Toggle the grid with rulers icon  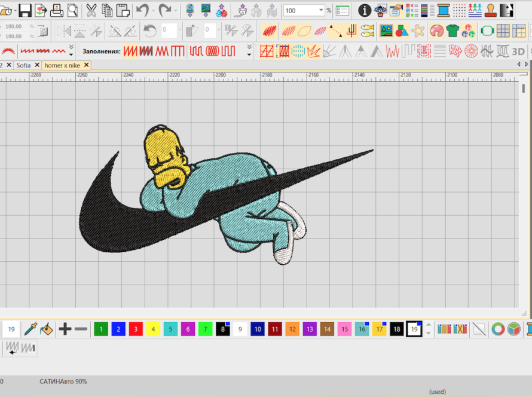(x=519, y=31)
